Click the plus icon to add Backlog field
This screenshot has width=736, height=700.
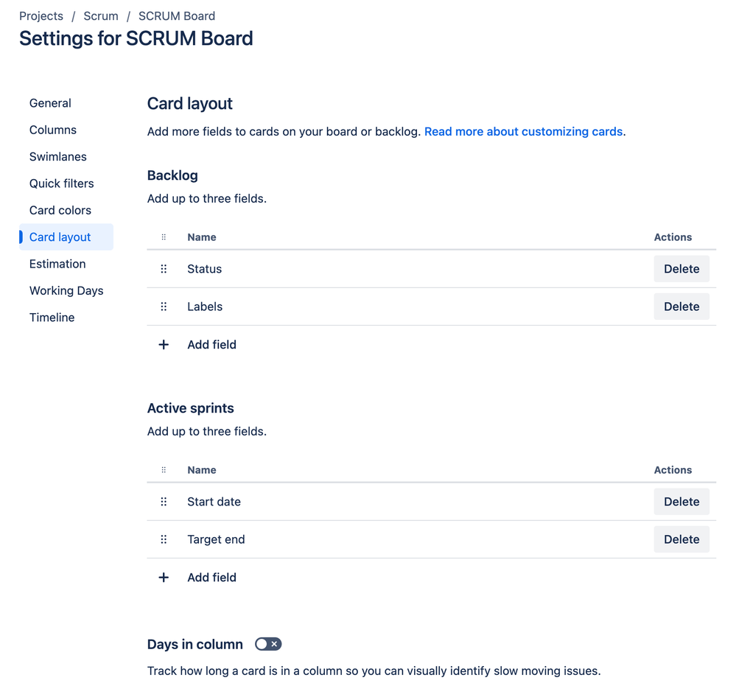(x=163, y=344)
